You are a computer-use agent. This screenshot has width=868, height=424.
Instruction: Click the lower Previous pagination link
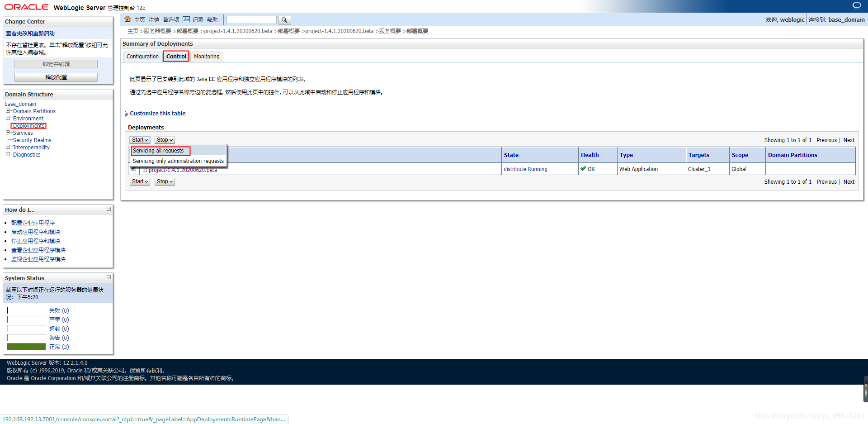pos(826,182)
